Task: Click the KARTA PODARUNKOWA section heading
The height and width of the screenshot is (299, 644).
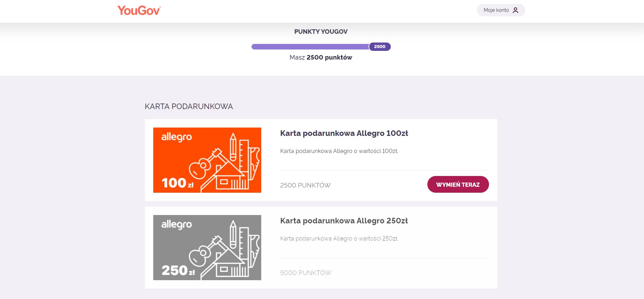Action: 189,106
